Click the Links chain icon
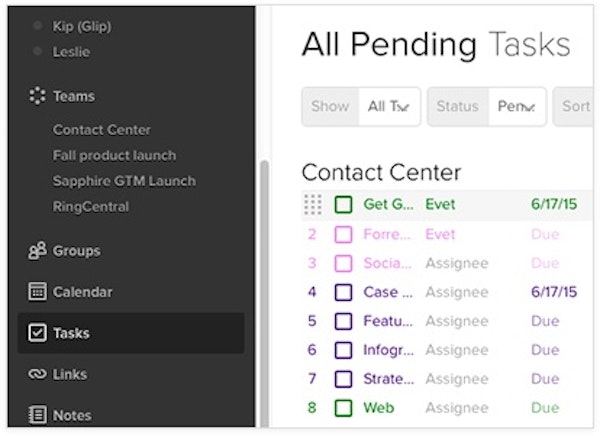 [x=37, y=374]
